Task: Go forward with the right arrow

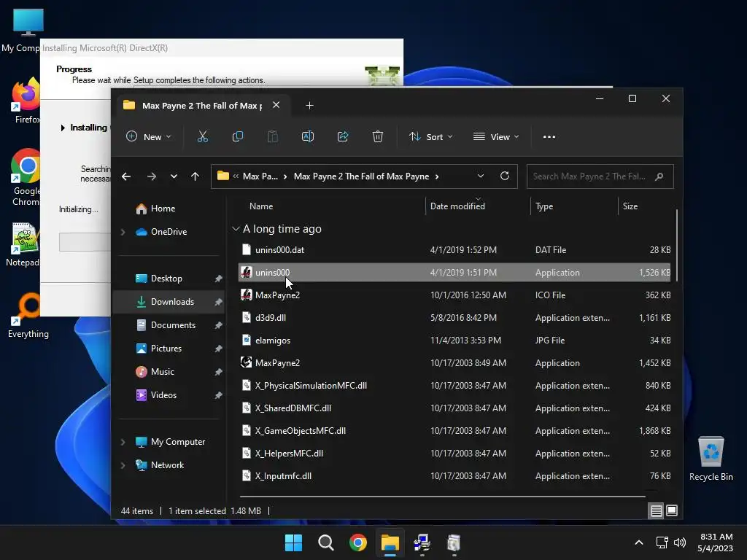Action: pyautogui.click(x=152, y=176)
